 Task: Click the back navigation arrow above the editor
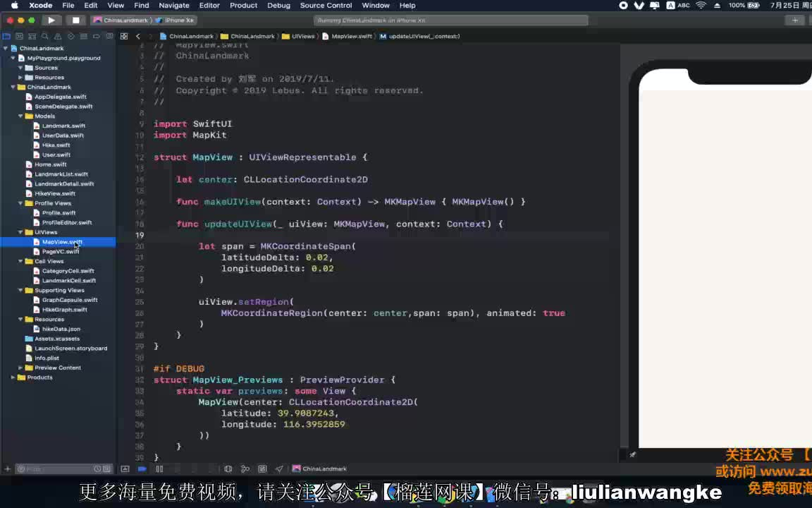[138, 36]
